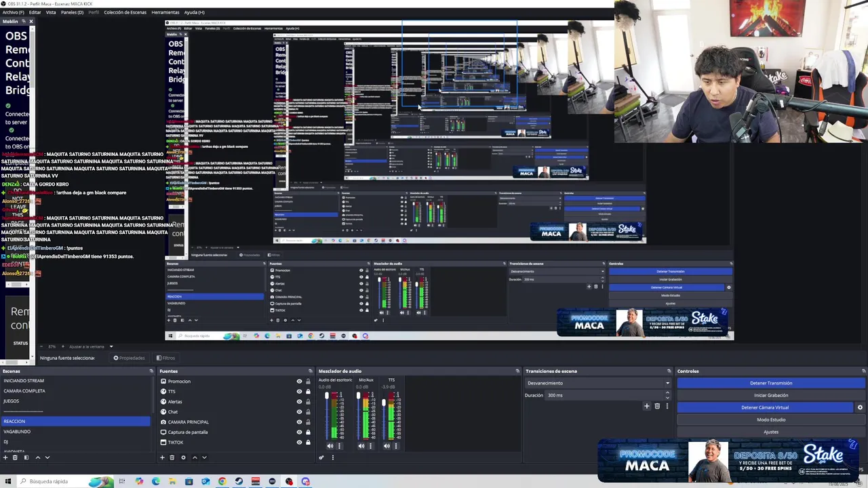Open Filtros button in source toolbar
Viewport: 868px width, 488px height.
pos(165,358)
